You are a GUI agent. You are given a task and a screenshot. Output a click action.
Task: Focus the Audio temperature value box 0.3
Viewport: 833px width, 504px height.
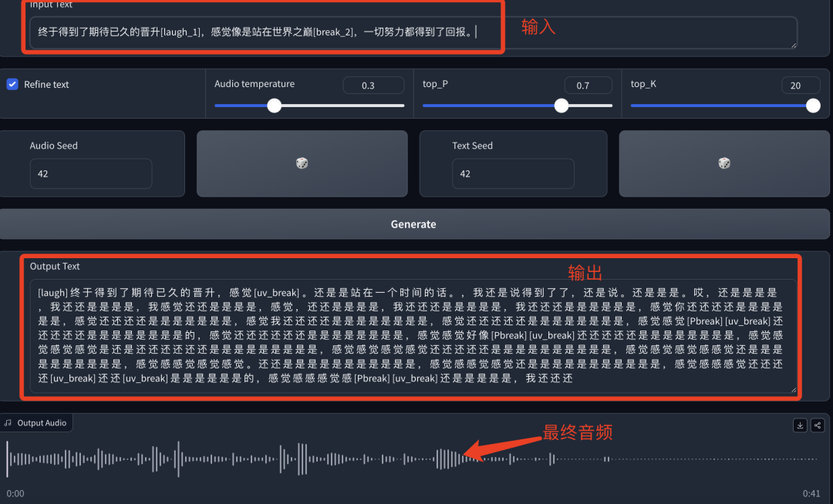pyautogui.click(x=373, y=86)
